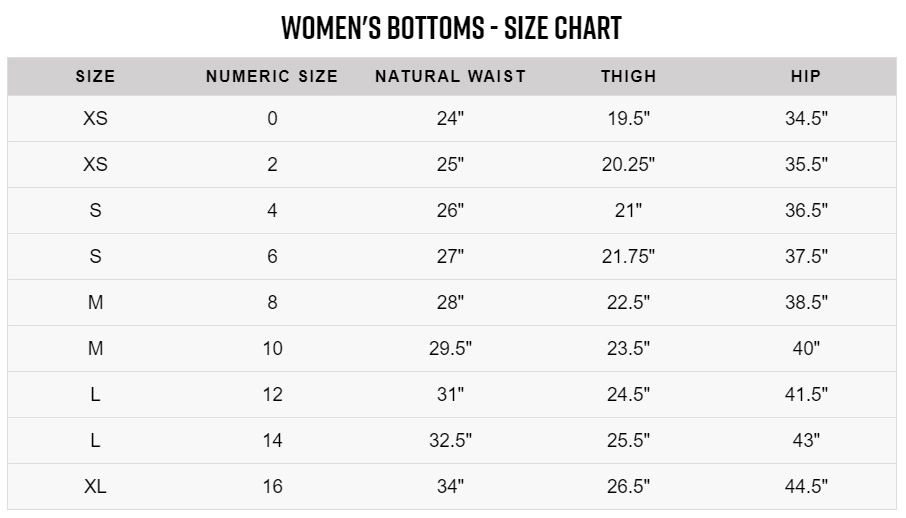The width and height of the screenshot is (906, 518).
Task: Click the XL size cell
Action: pos(96,487)
